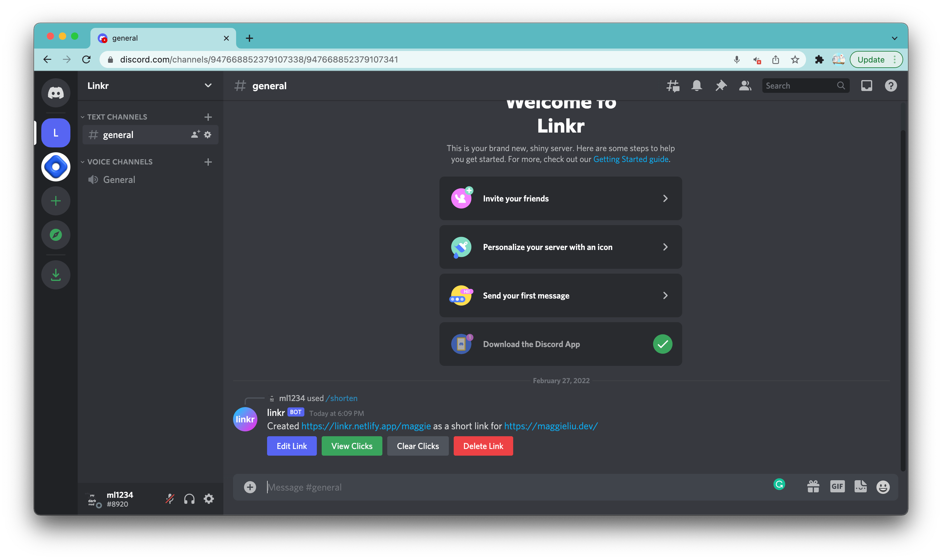The image size is (942, 560).
Task: Open Nitro gift menu in message bar
Action: coord(814,487)
